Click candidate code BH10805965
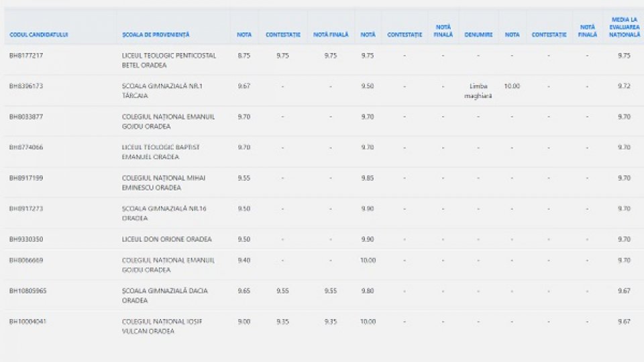The width and height of the screenshot is (644, 362). [28, 290]
